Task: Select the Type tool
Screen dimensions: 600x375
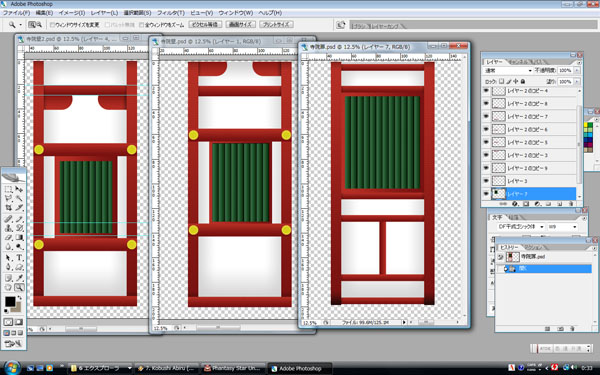Action: 19,257
